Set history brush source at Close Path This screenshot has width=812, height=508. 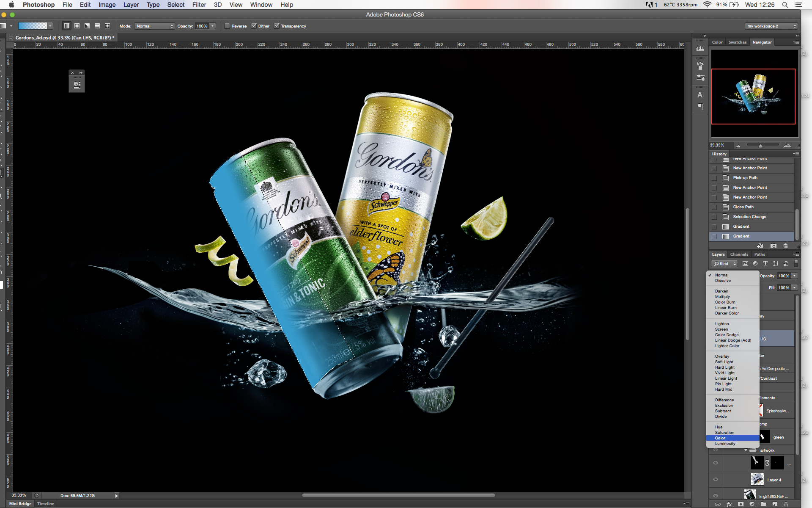coord(714,207)
